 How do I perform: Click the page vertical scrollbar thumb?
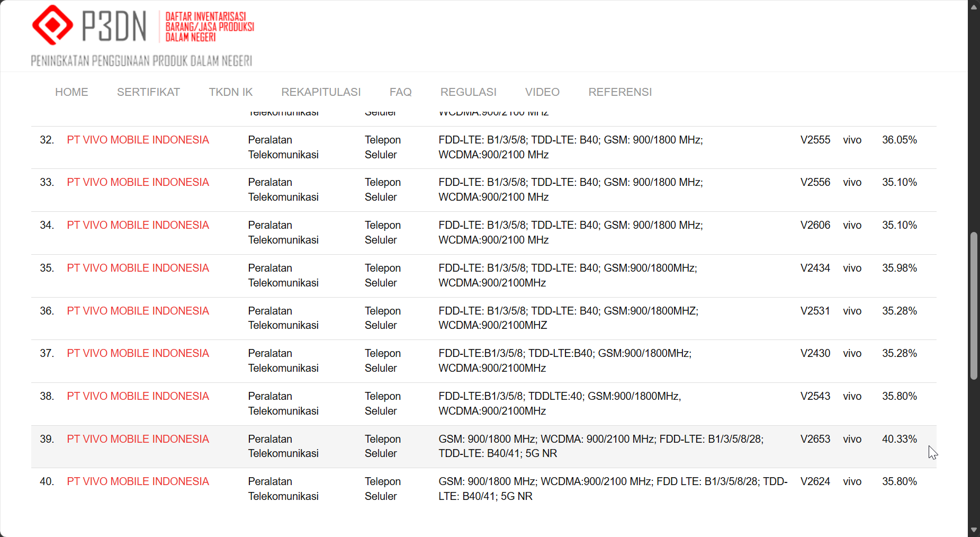point(974,306)
